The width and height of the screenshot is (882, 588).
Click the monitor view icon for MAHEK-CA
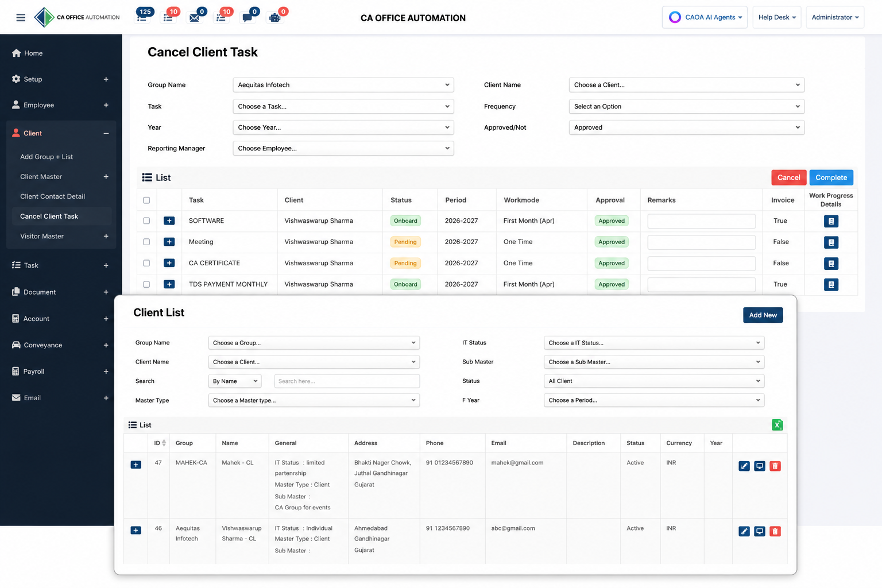click(x=760, y=466)
